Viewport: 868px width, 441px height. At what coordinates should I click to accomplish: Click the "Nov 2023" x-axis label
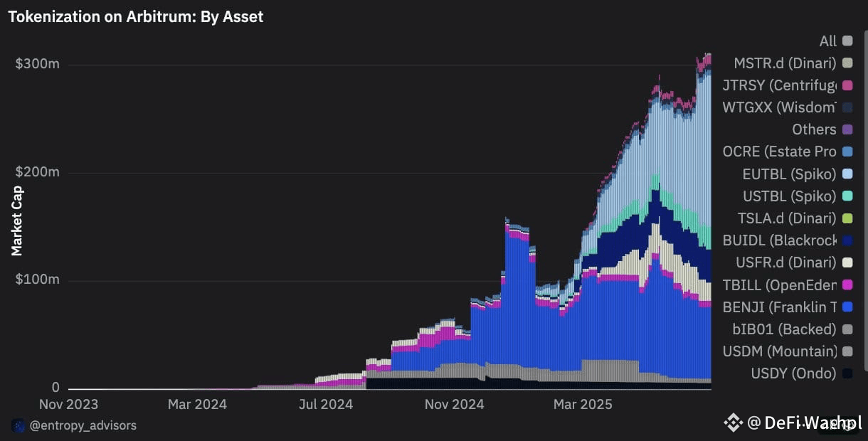pos(68,404)
